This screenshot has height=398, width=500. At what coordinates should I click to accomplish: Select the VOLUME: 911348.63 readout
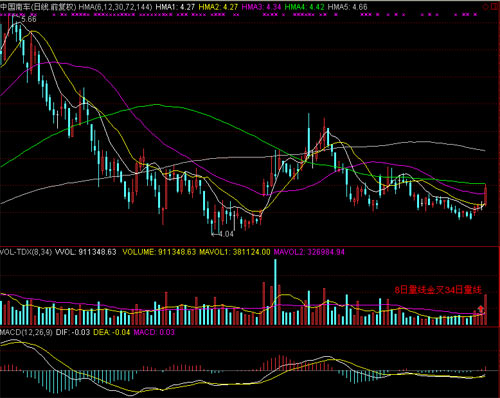pyautogui.click(x=159, y=252)
